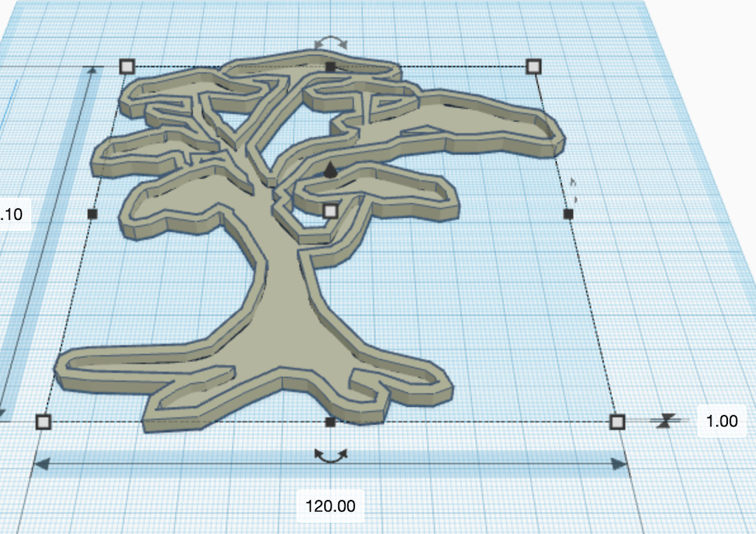Click the left middle edge handle
Screen dimensions: 756x534
click(x=92, y=214)
